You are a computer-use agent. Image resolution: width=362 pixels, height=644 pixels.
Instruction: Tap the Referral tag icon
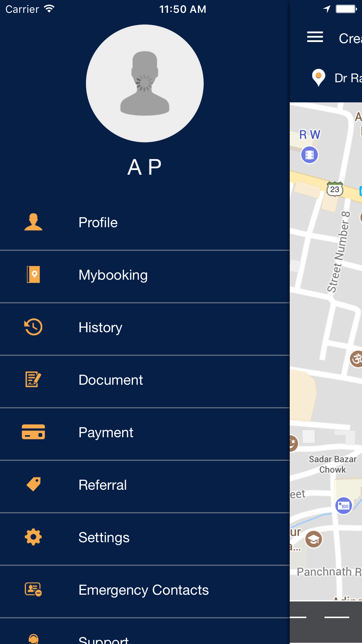point(34,484)
